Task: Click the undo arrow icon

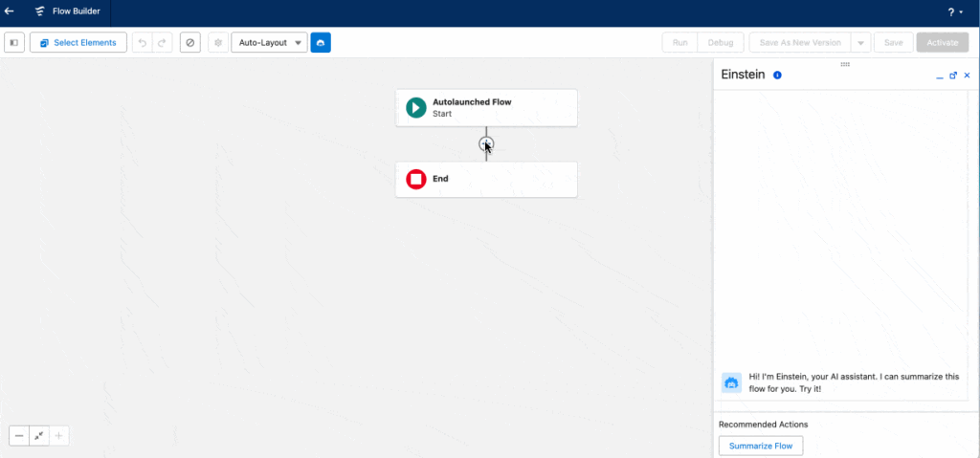Action: click(x=142, y=43)
